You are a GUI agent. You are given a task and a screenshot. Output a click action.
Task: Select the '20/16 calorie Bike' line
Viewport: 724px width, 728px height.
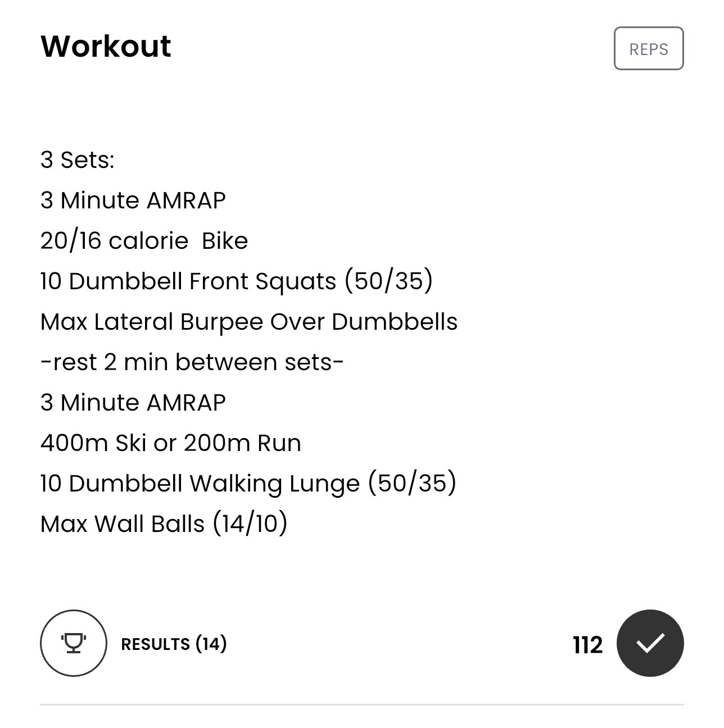click(x=144, y=240)
